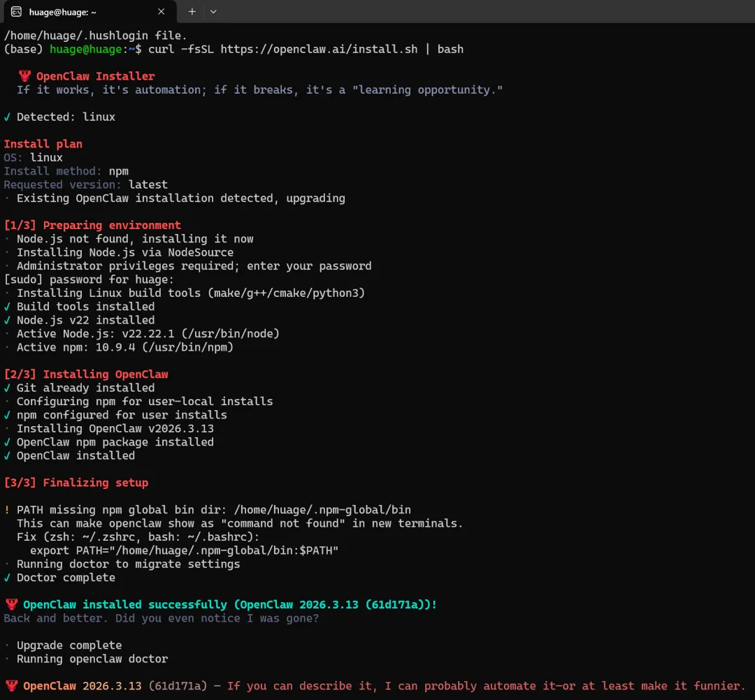Image resolution: width=755 pixels, height=700 pixels.
Task: Click the 'huage@huage' prompt text
Action: pyautogui.click(x=86, y=49)
